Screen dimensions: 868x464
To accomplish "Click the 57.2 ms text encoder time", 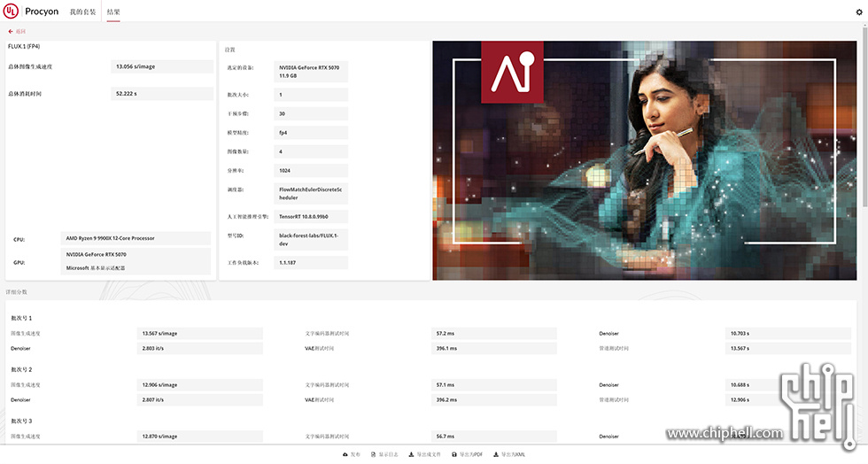I will (494, 333).
